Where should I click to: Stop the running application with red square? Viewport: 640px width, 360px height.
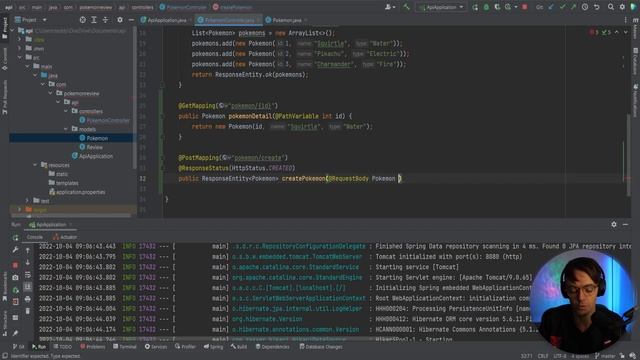click(524, 7)
